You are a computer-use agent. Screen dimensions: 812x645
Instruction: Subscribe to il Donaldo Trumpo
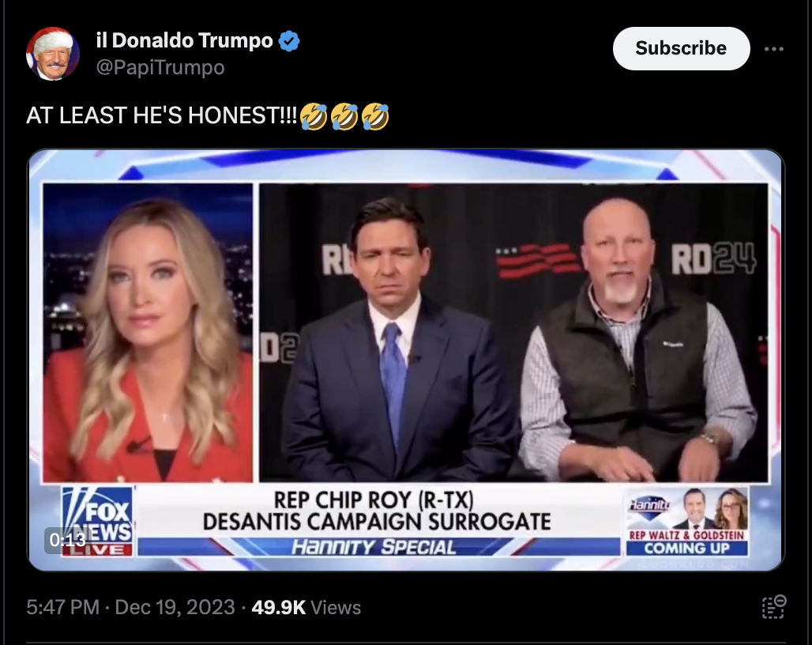point(681,48)
